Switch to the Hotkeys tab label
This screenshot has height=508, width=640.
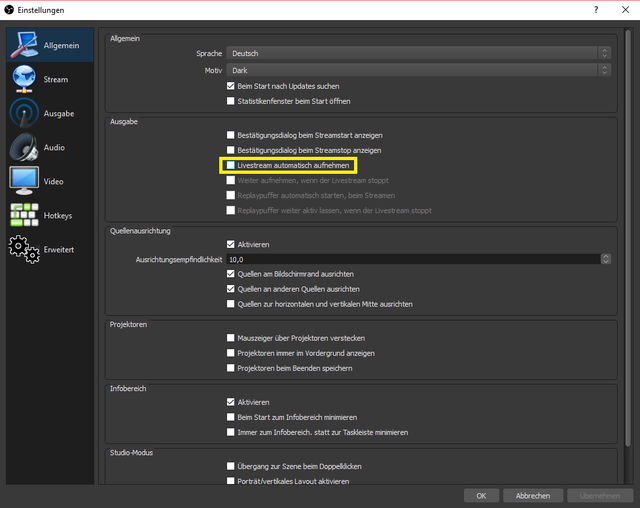click(58, 215)
